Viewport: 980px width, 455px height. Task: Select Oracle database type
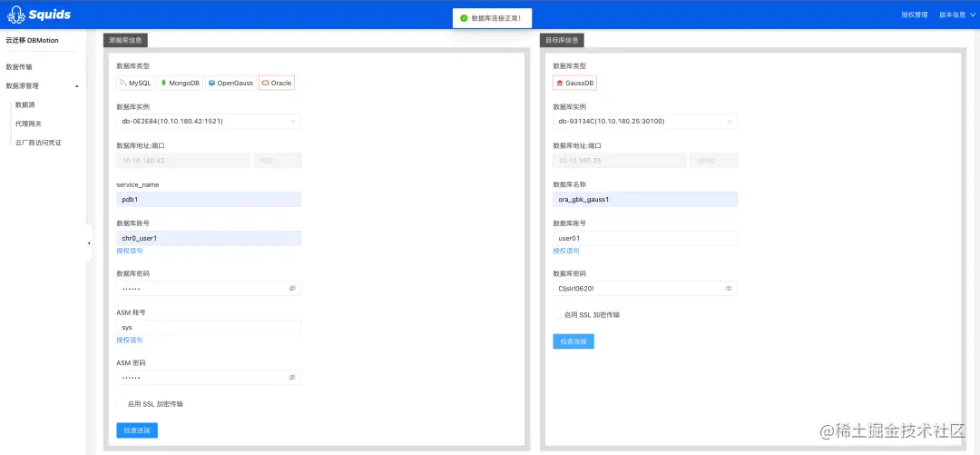pos(276,83)
